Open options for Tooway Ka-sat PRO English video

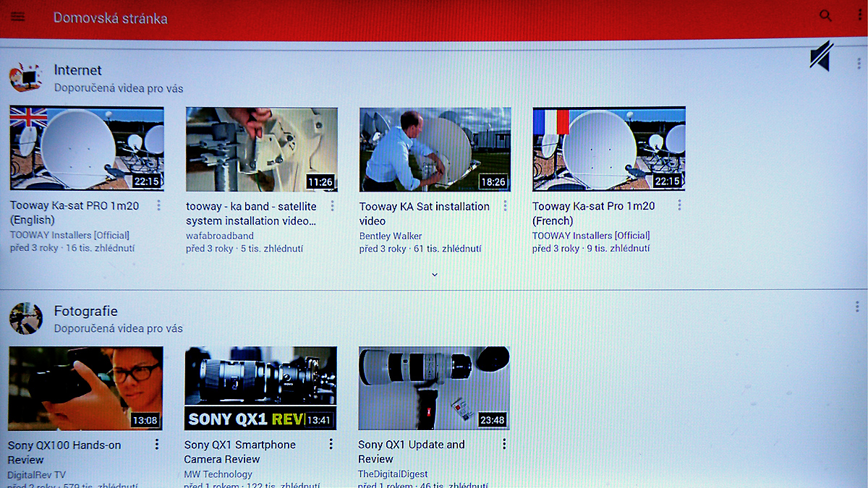(x=158, y=206)
